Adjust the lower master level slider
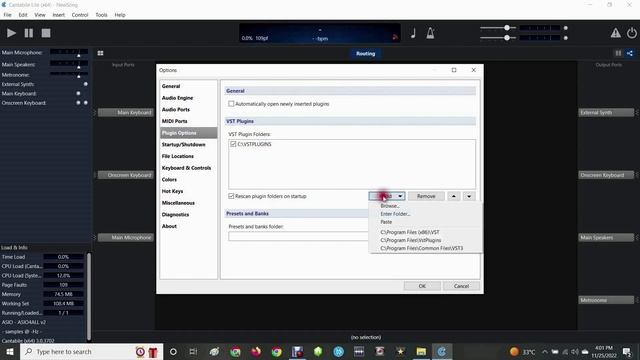 tap(507, 38)
